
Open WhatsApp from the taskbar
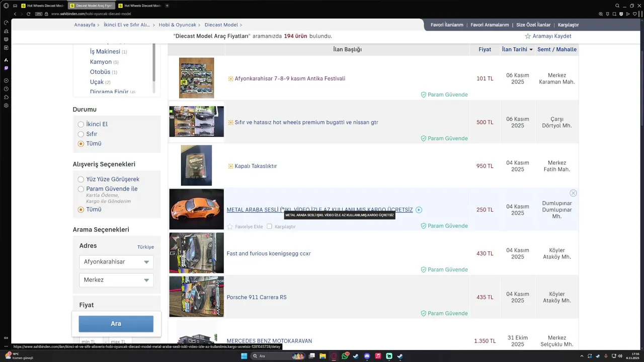(345, 356)
